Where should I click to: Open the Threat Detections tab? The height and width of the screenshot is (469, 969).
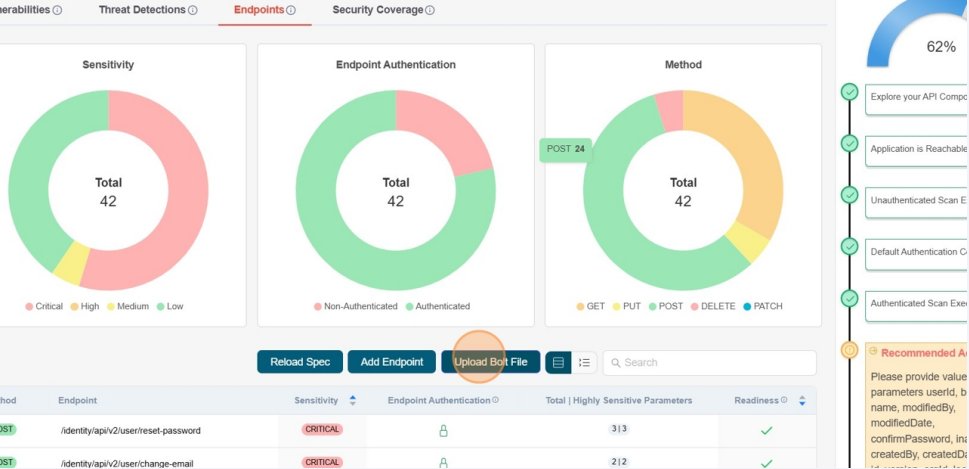pyautogui.click(x=142, y=10)
